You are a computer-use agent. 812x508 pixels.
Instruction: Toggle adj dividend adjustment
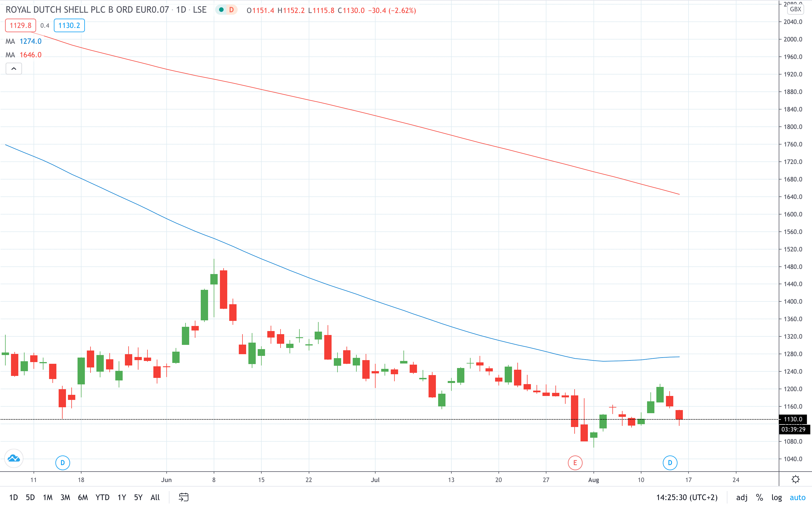point(742,497)
